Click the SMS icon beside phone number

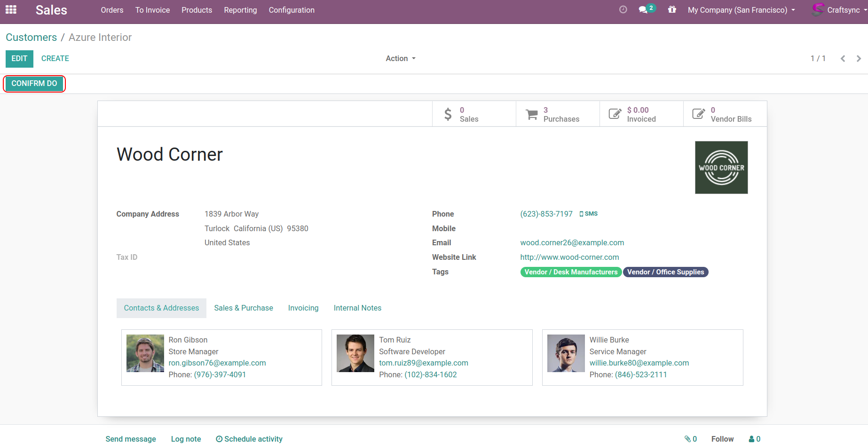point(588,214)
